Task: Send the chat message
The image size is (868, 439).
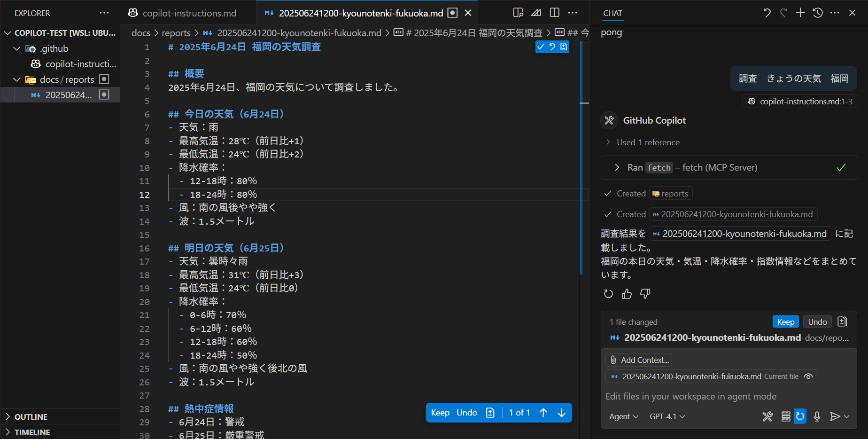Action: [x=835, y=416]
